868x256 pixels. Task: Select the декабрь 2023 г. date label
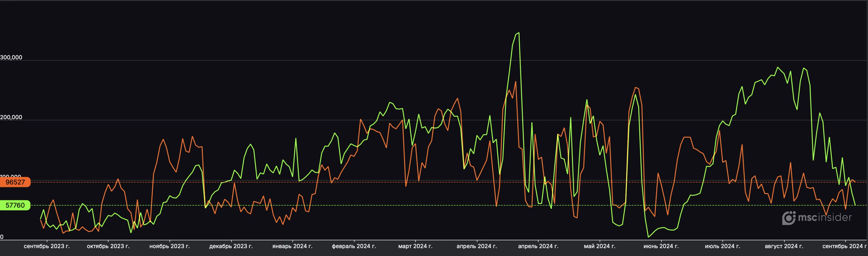(231, 246)
